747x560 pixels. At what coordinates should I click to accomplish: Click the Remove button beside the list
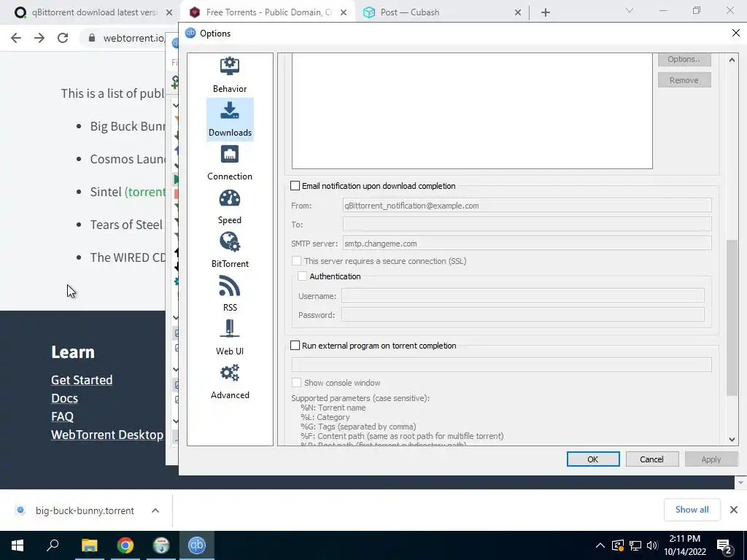(684, 80)
